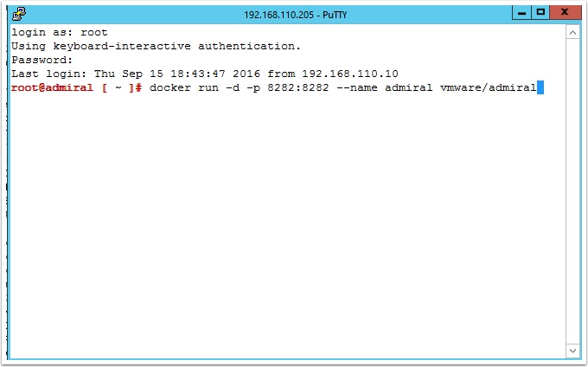Image resolution: width=588 pixels, height=367 pixels.
Task: Click the scrollbar down arrow
Action: point(572,351)
